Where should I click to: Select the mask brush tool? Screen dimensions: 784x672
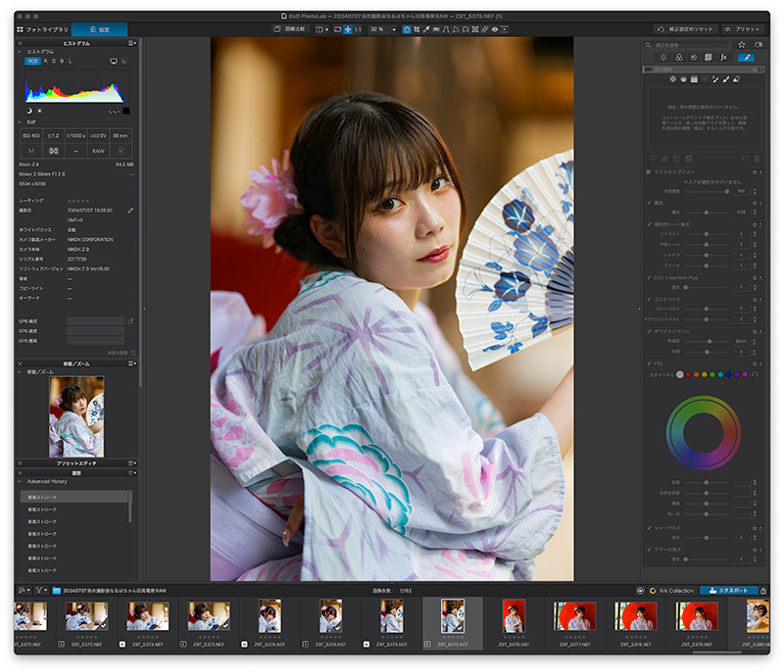coord(725,79)
